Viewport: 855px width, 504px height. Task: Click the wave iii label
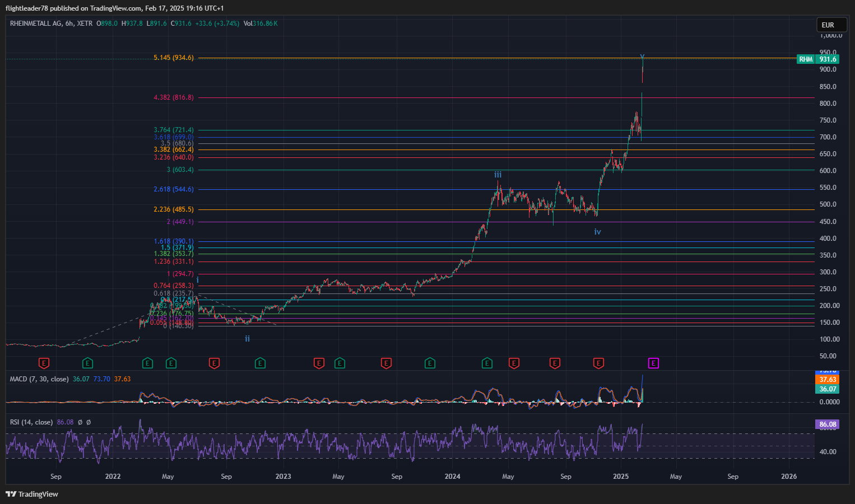pos(498,175)
